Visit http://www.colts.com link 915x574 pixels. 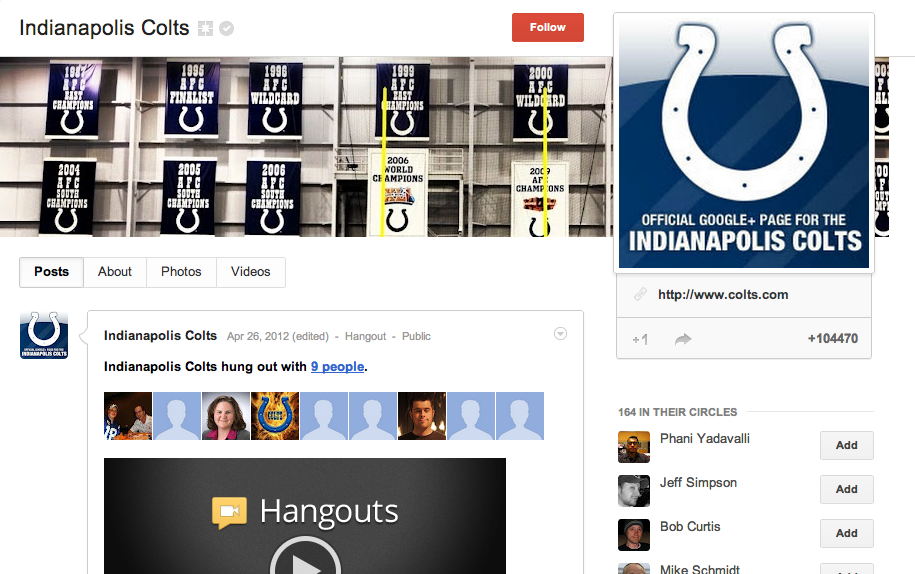[723, 295]
